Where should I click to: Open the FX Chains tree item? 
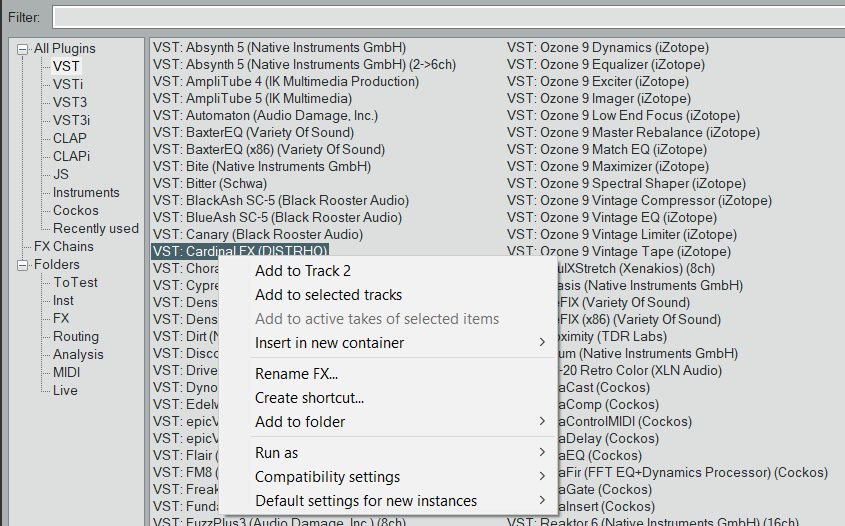(64, 246)
